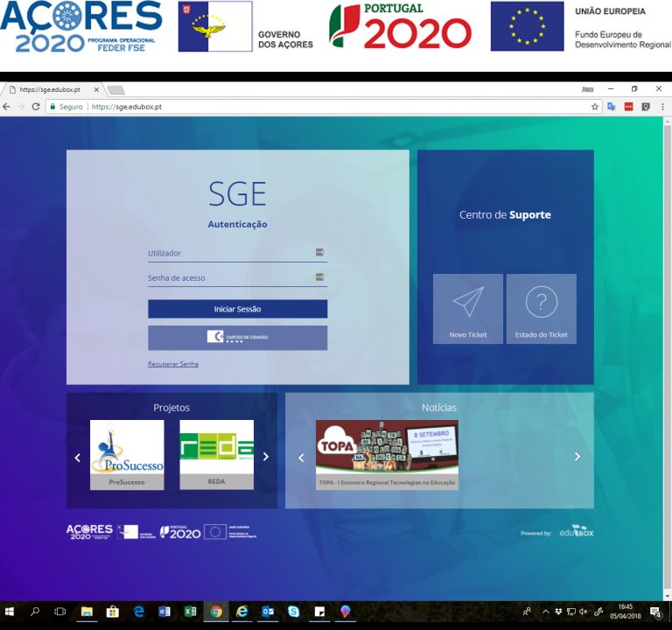
Task: Advance Notícias carousel with right arrow
Action: [x=577, y=457]
